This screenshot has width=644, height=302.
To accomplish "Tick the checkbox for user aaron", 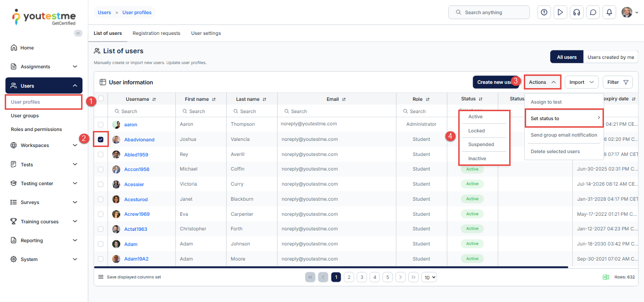I will point(101,124).
